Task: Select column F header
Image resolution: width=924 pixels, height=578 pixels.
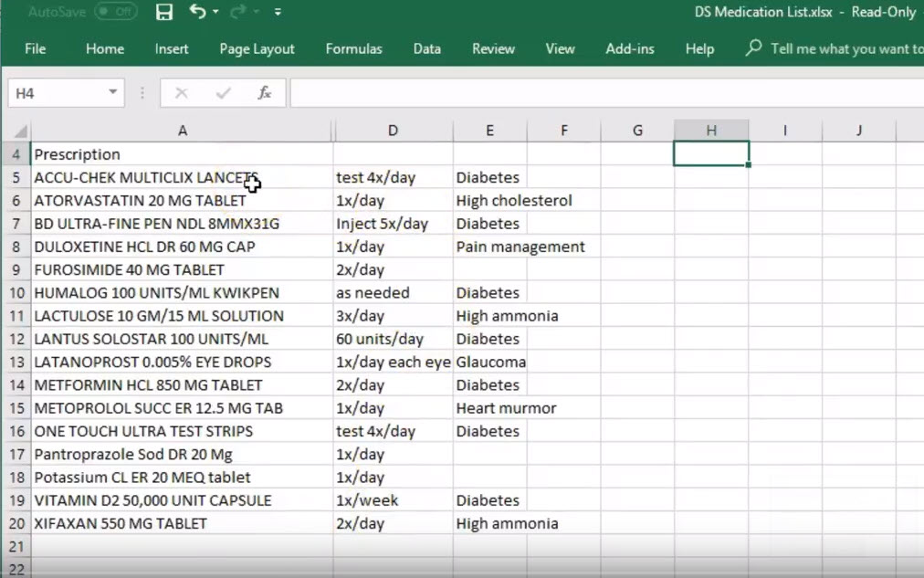Action: pos(564,131)
